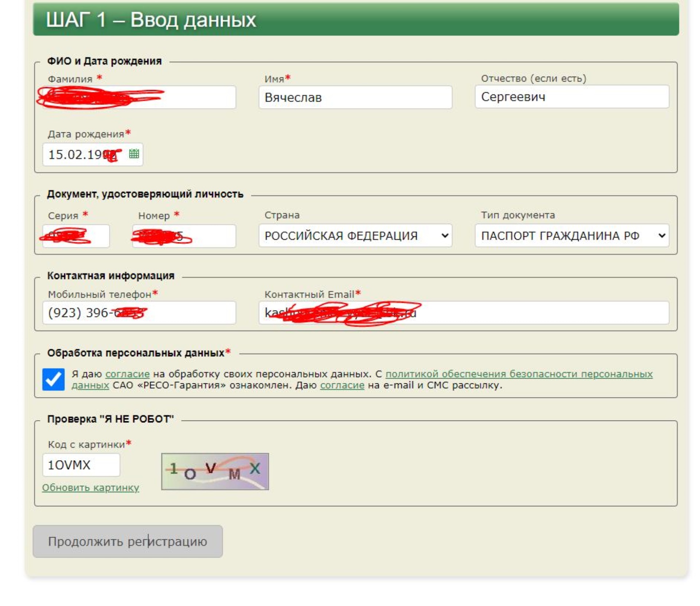This screenshot has height=606, width=700.
Task: Click the Обработка персональных данных title
Action: point(136,353)
